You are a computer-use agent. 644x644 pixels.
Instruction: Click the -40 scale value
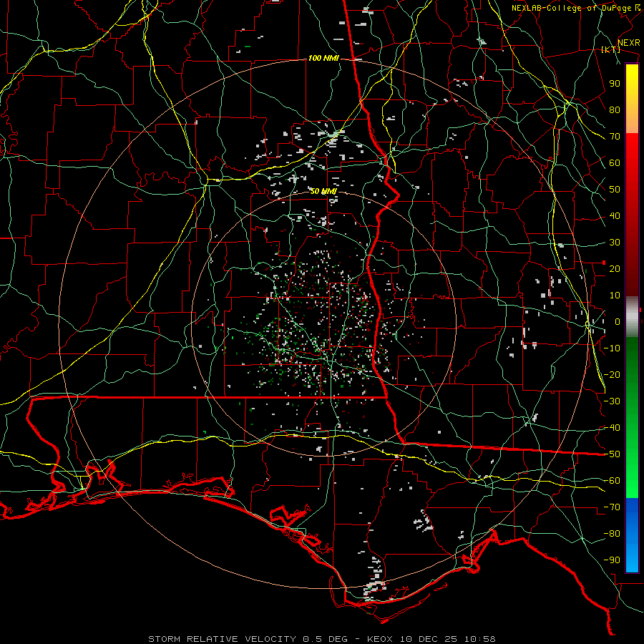(612, 428)
